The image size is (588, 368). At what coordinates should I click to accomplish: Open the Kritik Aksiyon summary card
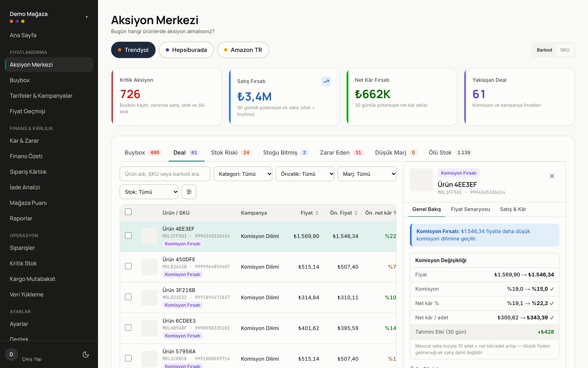pyautogui.click(x=166, y=97)
